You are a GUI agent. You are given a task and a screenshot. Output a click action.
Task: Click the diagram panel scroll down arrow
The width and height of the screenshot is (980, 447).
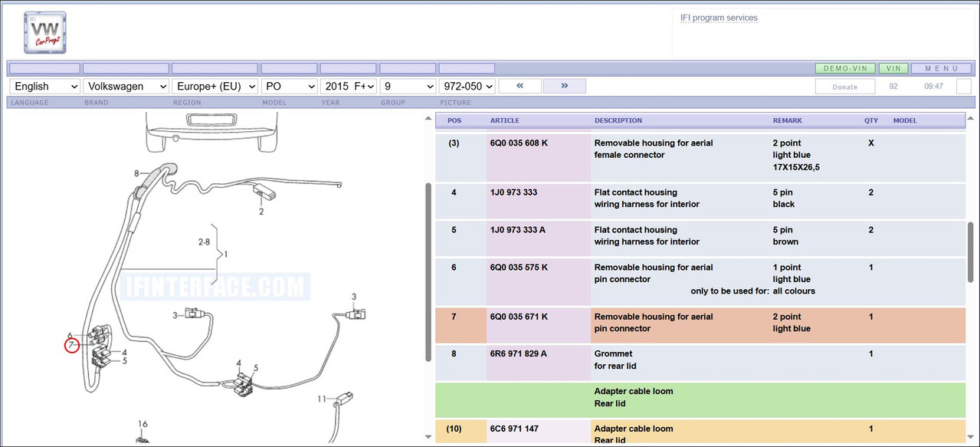pyautogui.click(x=428, y=437)
